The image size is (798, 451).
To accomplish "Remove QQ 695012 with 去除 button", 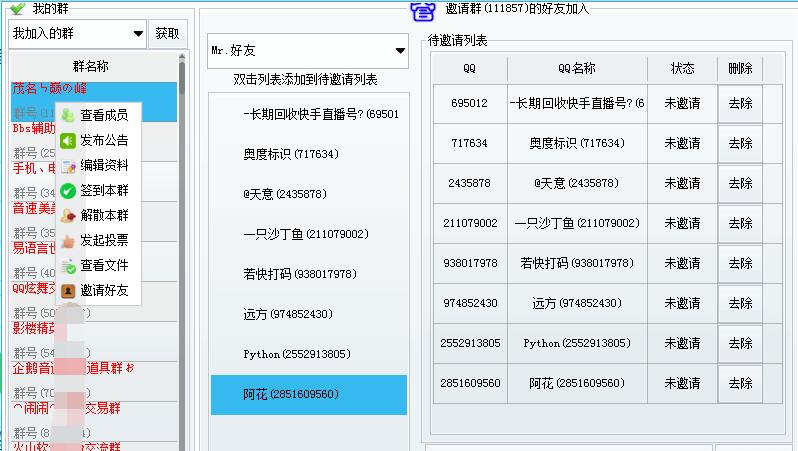I will [740, 103].
